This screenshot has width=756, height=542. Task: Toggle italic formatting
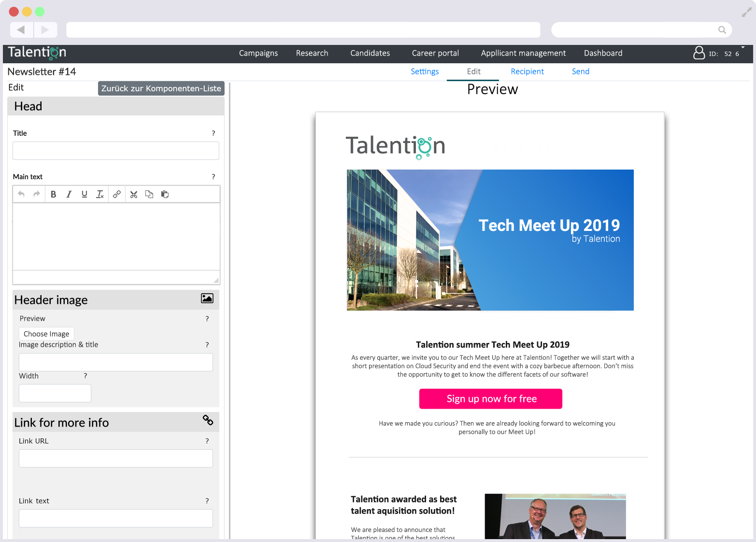point(69,194)
